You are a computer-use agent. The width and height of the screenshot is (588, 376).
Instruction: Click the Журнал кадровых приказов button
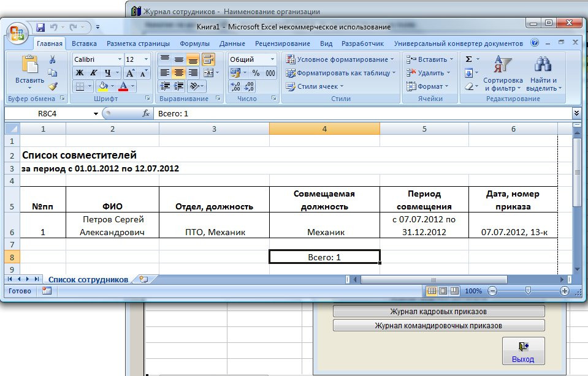point(438,312)
